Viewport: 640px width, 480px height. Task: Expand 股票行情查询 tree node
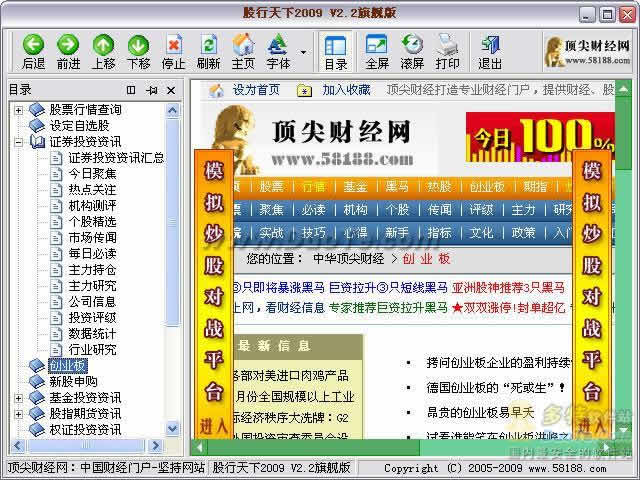pos(18,110)
